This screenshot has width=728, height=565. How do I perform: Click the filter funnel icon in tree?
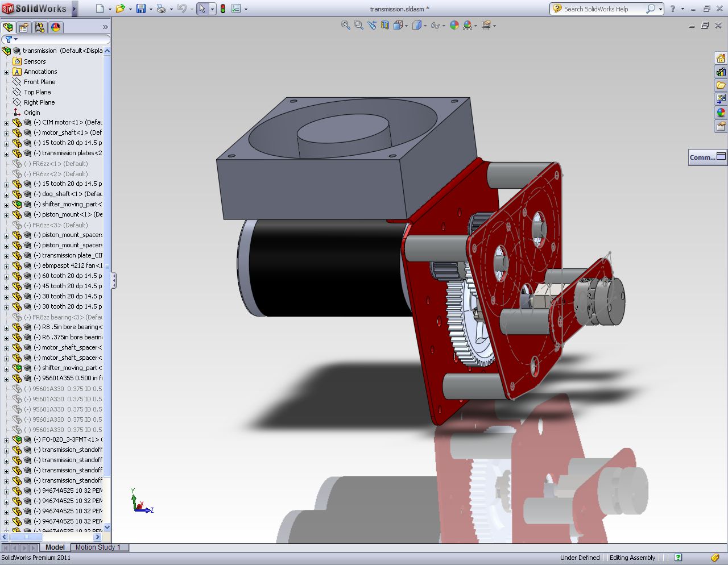[9, 39]
